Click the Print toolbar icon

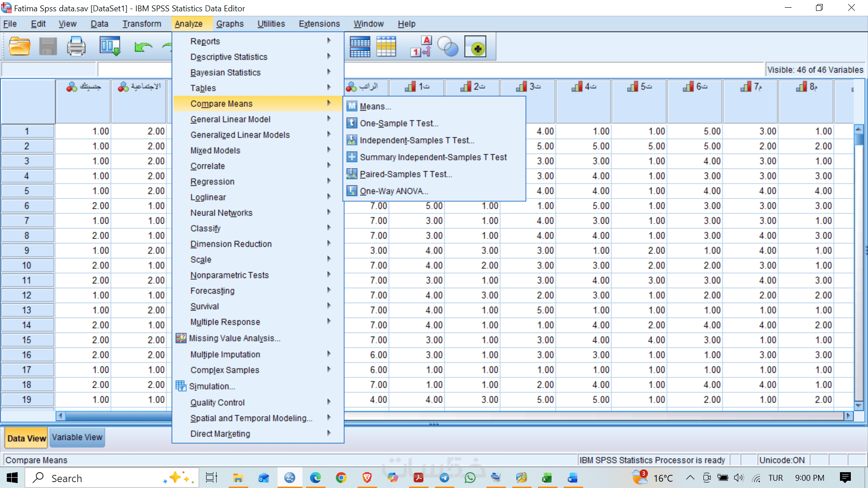(76, 47)
